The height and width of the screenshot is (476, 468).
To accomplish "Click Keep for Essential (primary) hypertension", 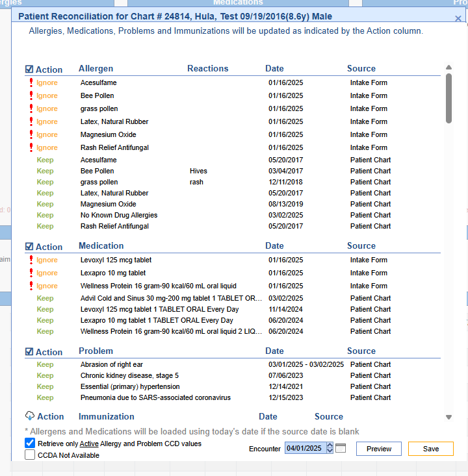I will click(x=45, y=386).
